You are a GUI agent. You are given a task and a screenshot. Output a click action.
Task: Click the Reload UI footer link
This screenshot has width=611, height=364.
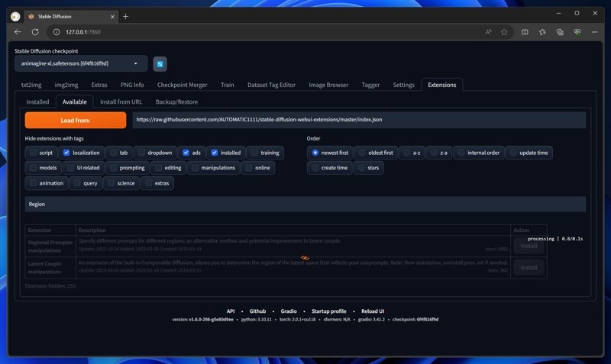click(x=373, y=311)
